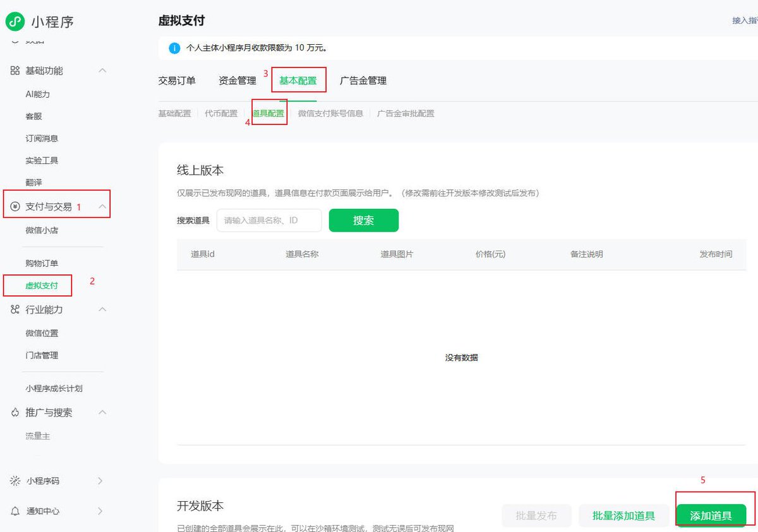The height and width of the screenshot is (532, 758).
Task: Collapse the 推广与搜索 section chevron
Action: tap(102, 412)
